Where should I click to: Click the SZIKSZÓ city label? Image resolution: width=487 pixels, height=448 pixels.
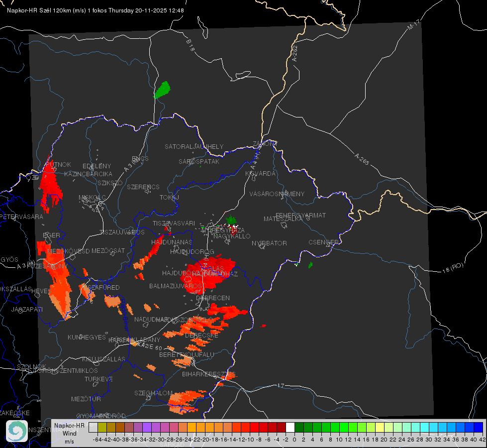coord(110,183)
